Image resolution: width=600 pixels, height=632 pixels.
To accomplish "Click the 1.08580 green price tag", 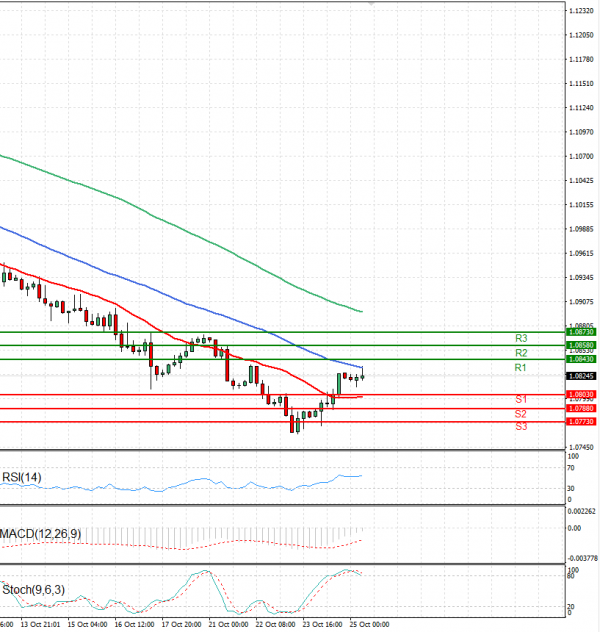I will click(581, 345).
